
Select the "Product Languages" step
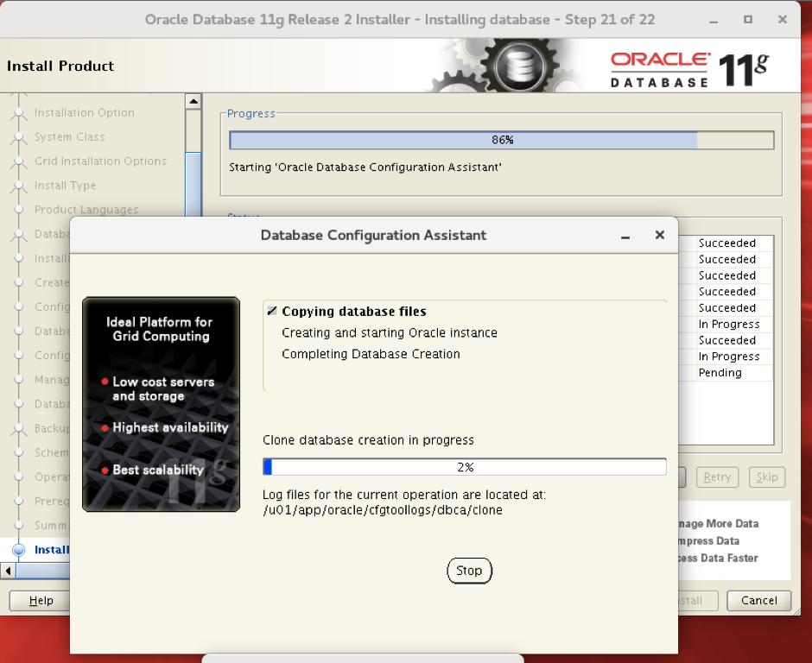87,209
